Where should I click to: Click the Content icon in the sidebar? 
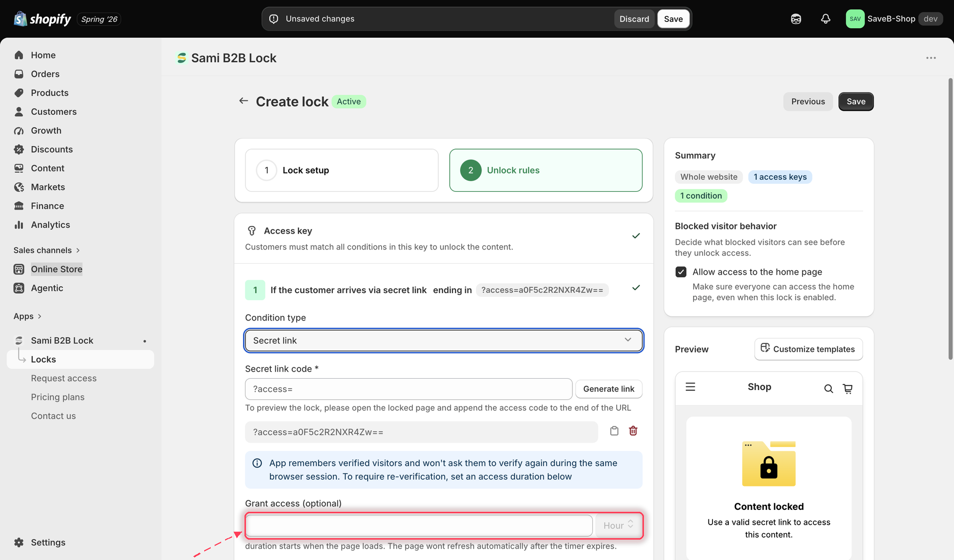click(19, 168)
